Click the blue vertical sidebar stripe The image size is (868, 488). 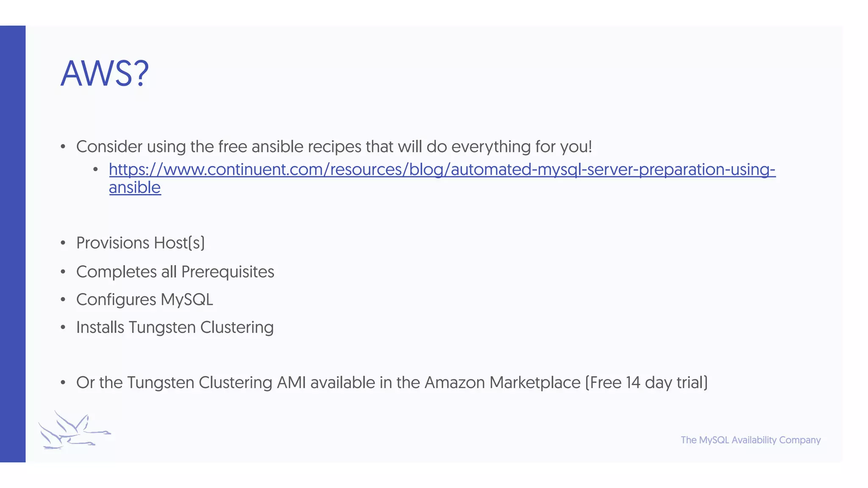coord(13,244)
